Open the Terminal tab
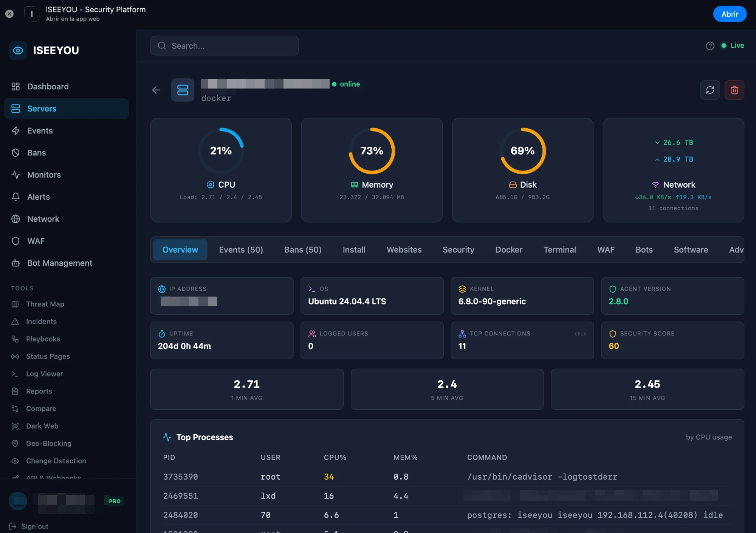This screenshot has height=533, width=756. click(560, 250)
